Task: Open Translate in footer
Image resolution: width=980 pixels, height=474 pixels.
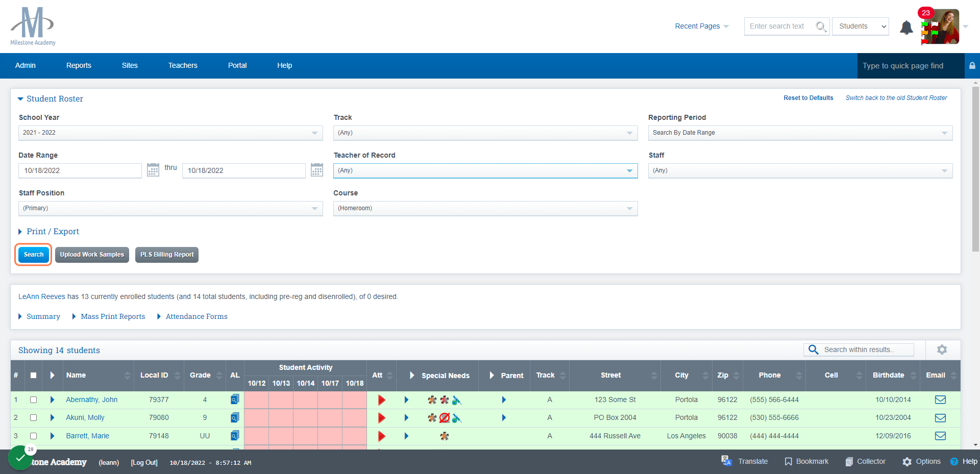Action: pyautogui.click(x=744, y=461)
